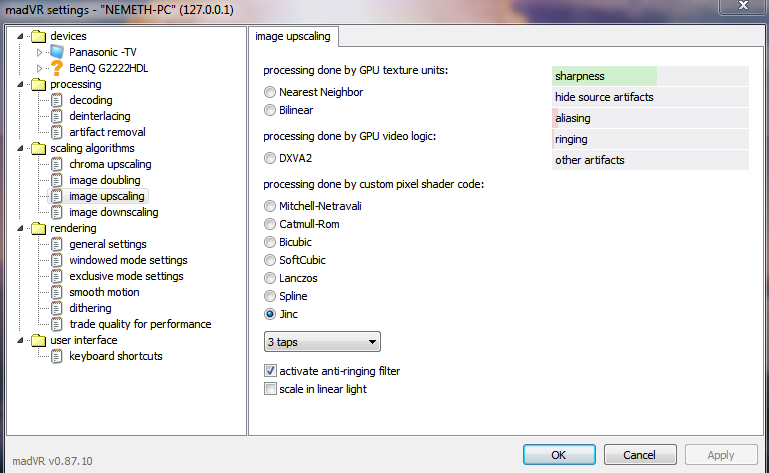Select the Jinc radio button
Screen dimensions: 769x473
pyautogui.click(x=270, y=314)
